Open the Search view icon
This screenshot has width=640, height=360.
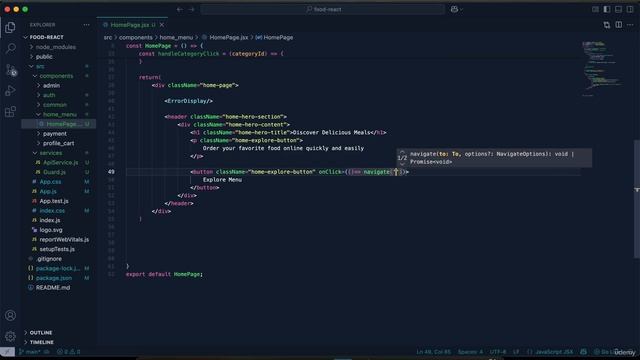pos(10,49)
